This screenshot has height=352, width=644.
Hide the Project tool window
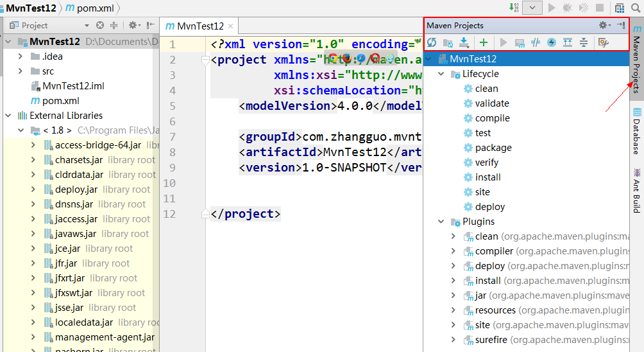click(151, 26)
